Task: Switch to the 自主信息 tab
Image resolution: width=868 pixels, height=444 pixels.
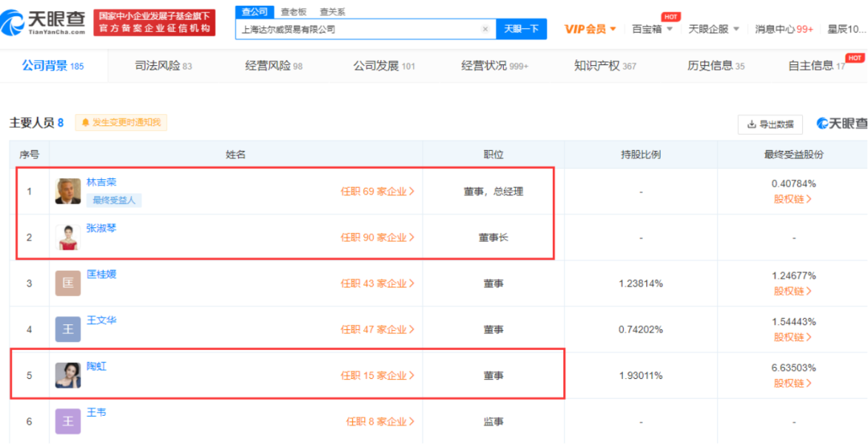Action: point(817,66)
